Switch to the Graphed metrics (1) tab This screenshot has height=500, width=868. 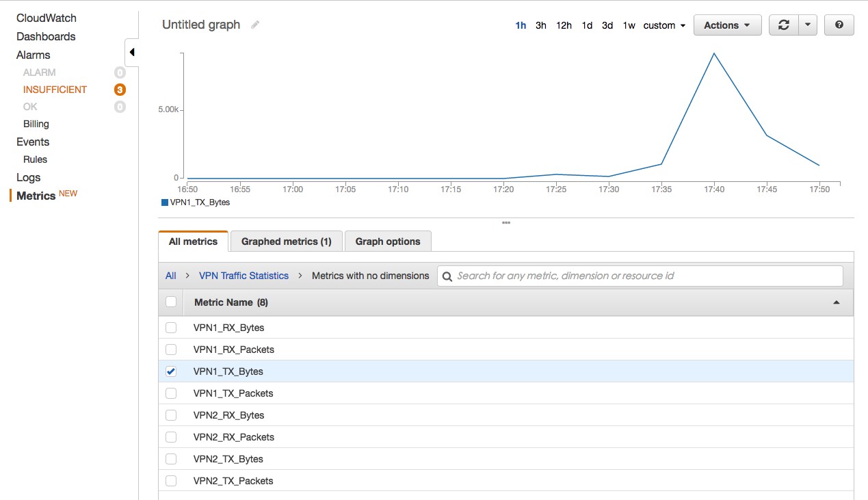[286, 241]
